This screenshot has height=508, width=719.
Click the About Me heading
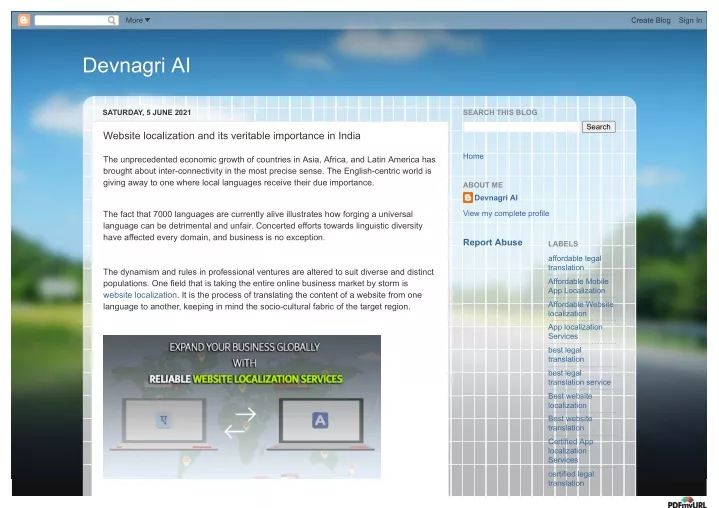[483, 185]
